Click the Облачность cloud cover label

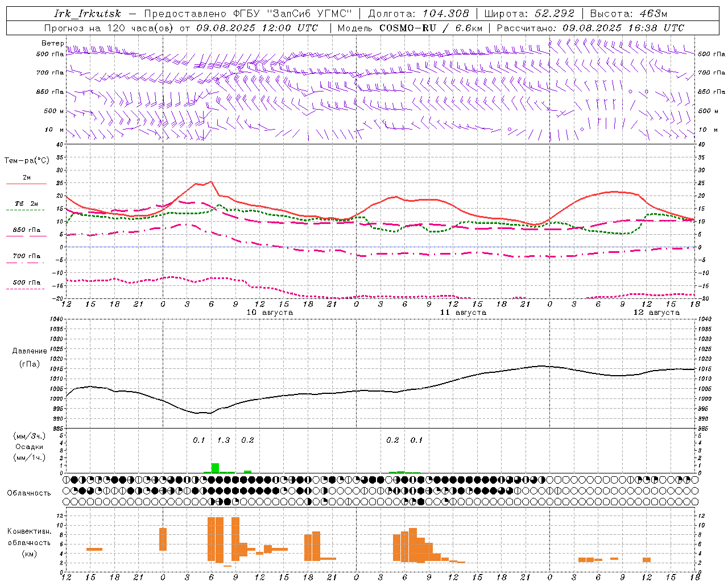[x=29, y=493]
